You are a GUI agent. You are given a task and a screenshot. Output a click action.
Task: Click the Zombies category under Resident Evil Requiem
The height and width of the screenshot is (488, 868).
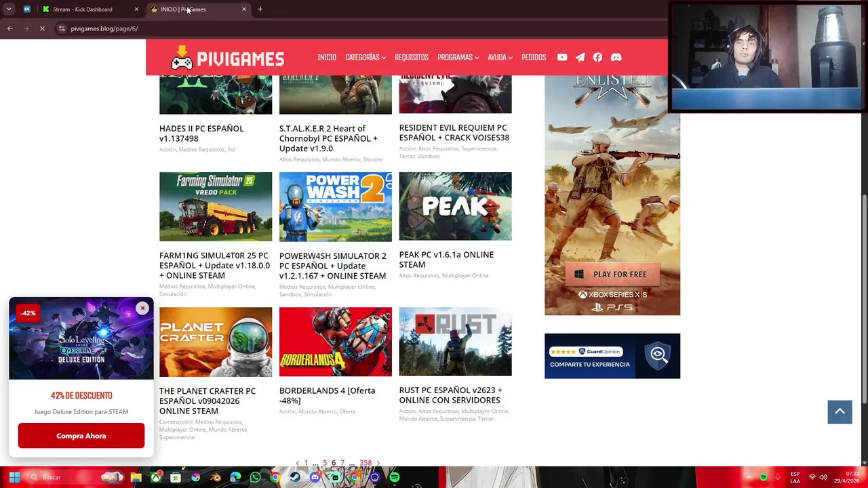point(429,157)
